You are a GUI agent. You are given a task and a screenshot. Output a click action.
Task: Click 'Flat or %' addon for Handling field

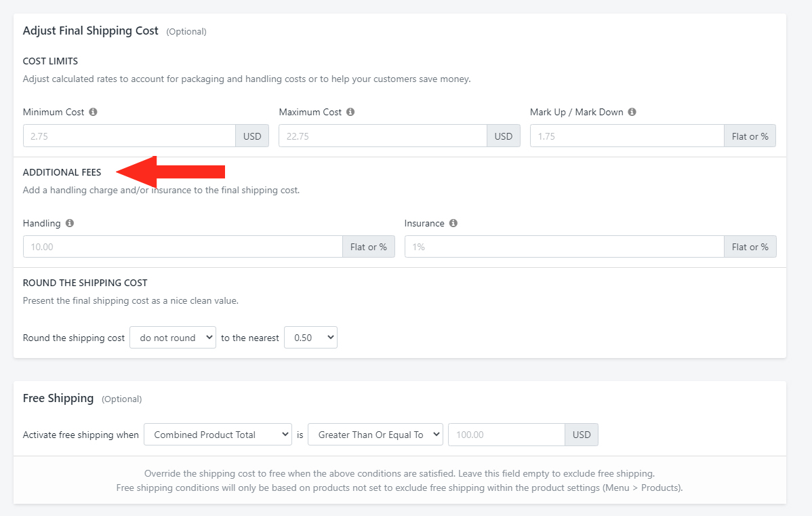tap(369, 247)
